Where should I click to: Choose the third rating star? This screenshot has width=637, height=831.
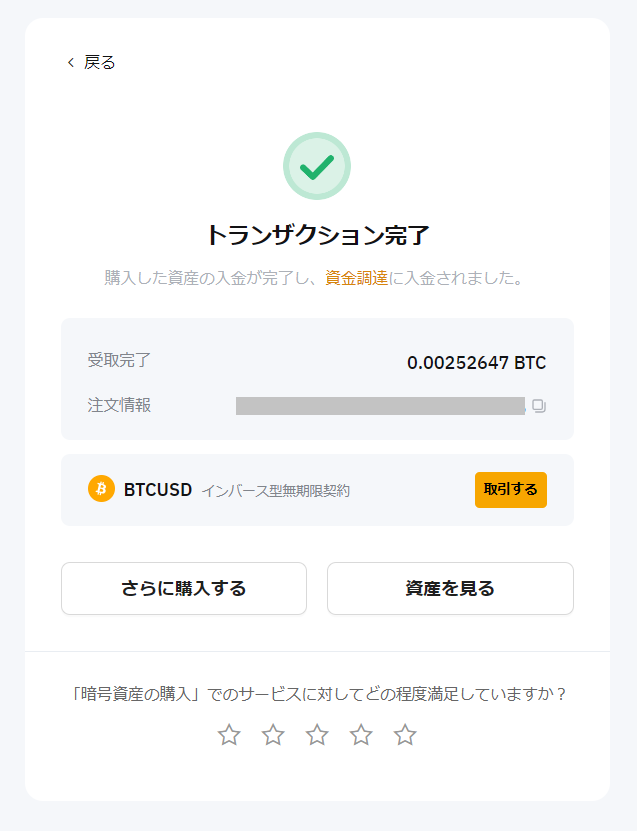317,736
